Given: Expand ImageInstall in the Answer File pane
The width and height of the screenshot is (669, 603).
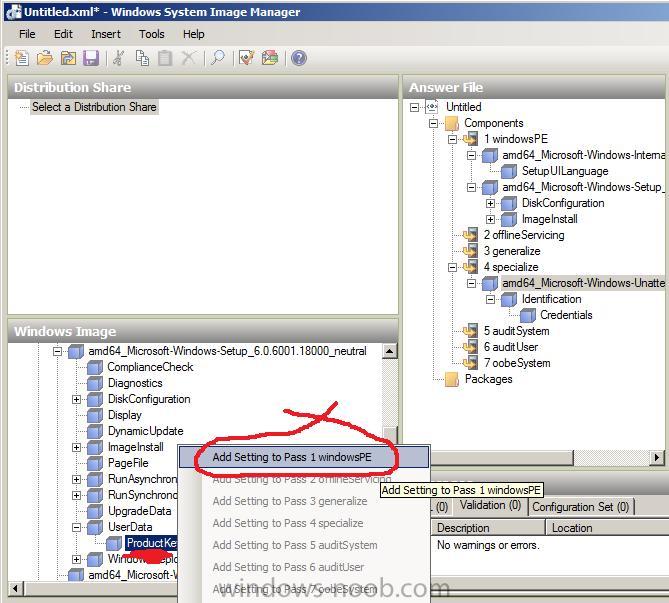Looking at the screenshot, I should [x=491, y=219].
